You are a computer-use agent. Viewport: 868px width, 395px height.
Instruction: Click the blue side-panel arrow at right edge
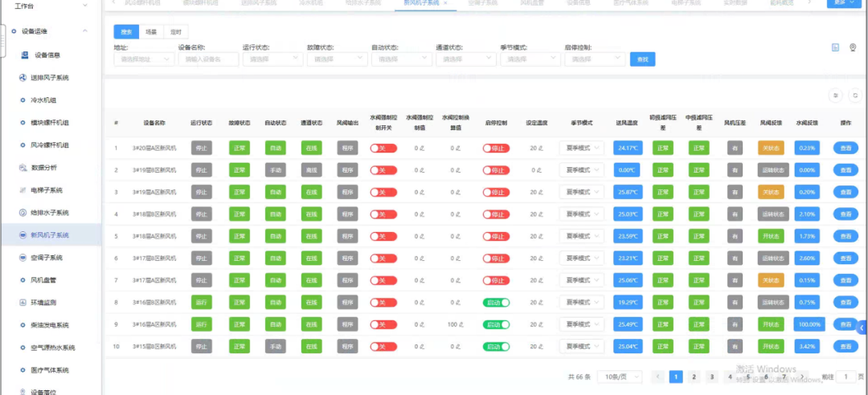[x=862, y=328]
